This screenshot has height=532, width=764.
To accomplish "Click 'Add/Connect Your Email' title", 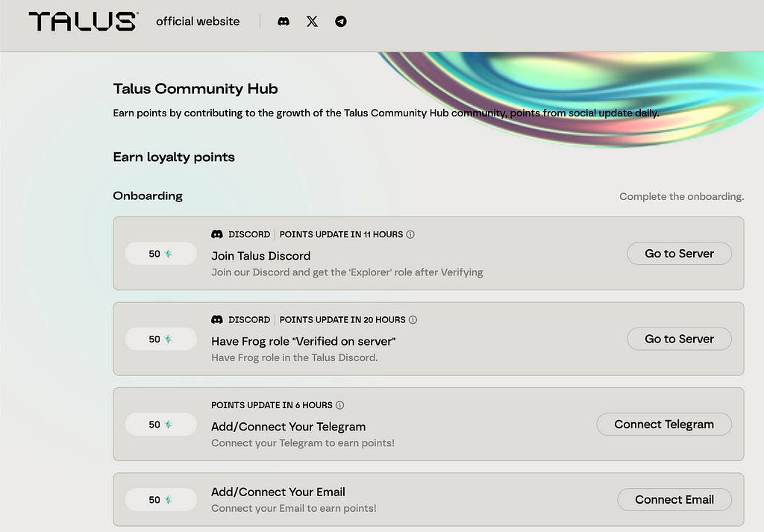I will (x=278, y=492).
